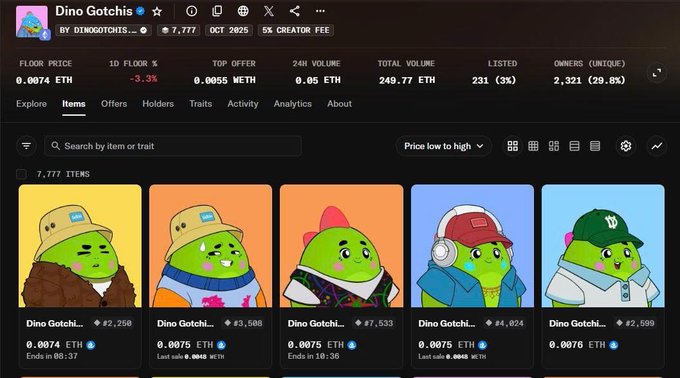Image resolution: width=680 pixels, height=378 pixels.
Task: Go to the Traits tab
Action: 200,104
